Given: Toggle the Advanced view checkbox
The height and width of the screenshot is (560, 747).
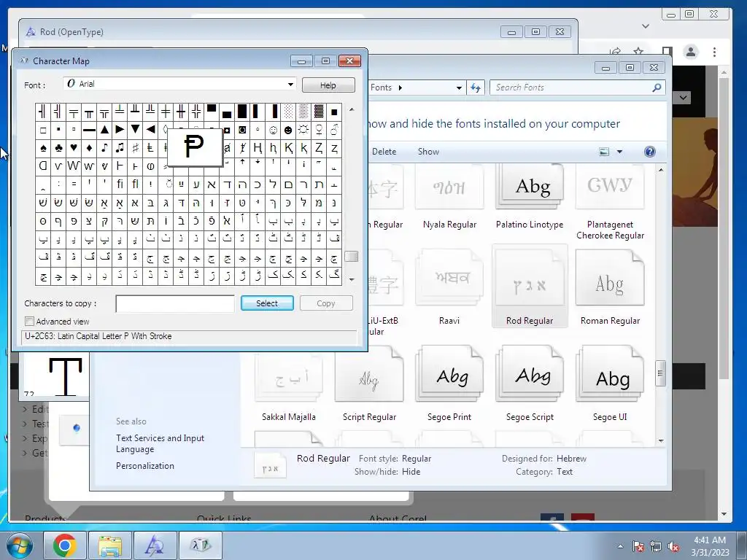Looking at the screenshot, I should click(x=29, y=322).
